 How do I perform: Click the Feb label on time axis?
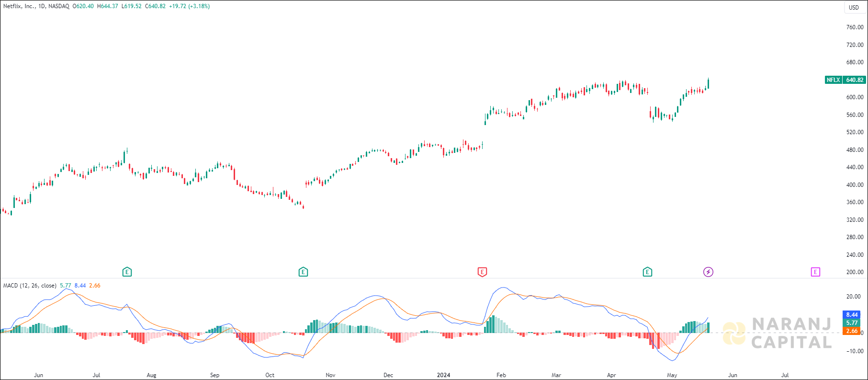501,375
